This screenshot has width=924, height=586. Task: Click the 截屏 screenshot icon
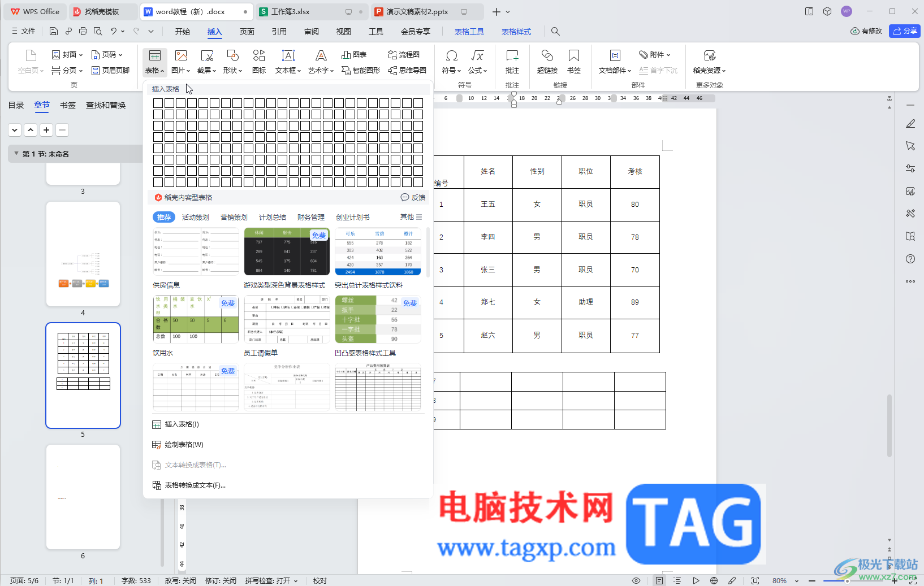(x=206, y=55)
